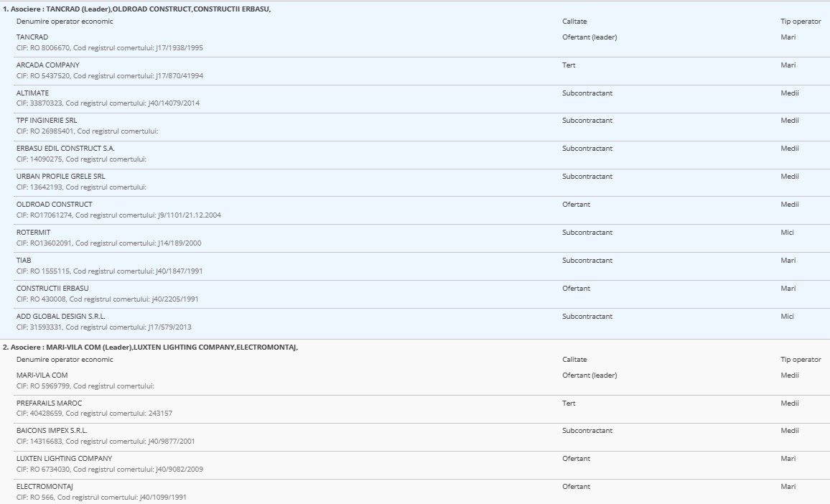Click Mari operator type in TANCRAD row
The width and height of the screenshot is (830, 504).
pos(788,37)
